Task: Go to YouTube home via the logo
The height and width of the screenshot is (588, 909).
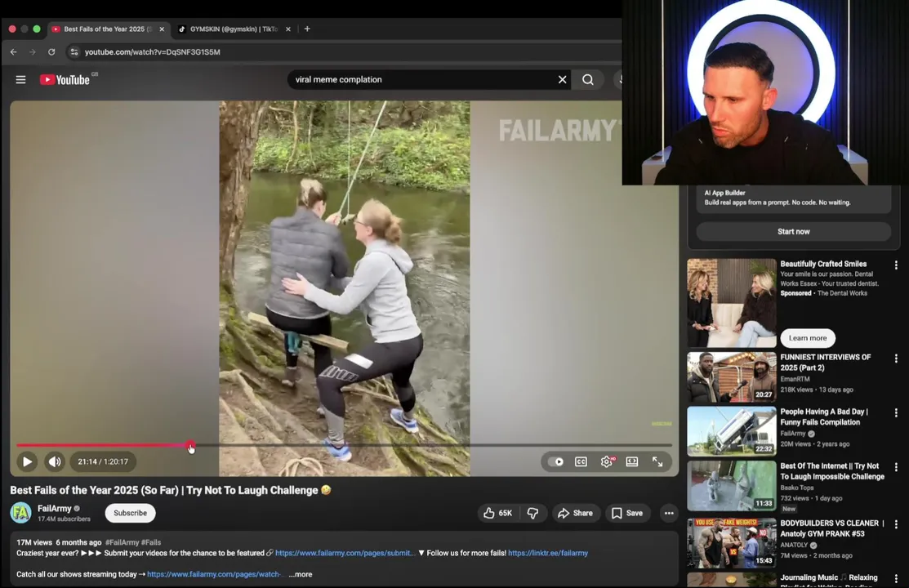Action: coord(65,79)
